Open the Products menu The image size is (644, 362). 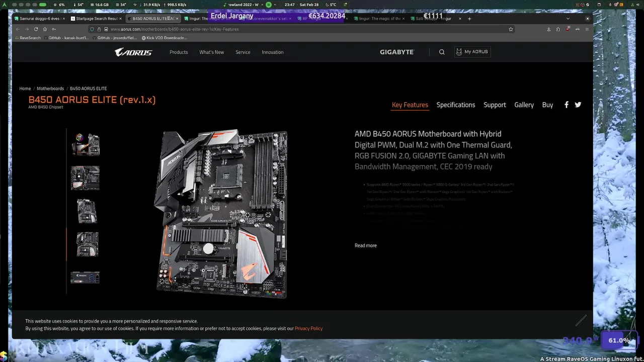[179, 52]
